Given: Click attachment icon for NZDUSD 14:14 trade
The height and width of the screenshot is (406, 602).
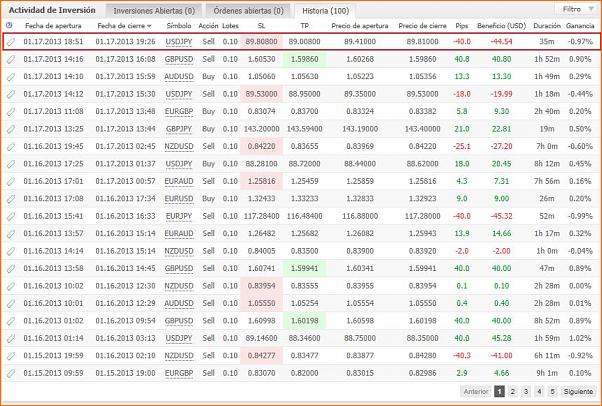Looking at the screenshot, I should (x=12, y=251).
